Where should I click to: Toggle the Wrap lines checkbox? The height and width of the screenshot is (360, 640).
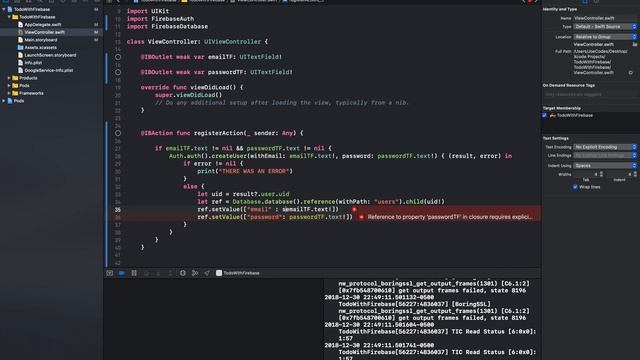coord(575,187)
